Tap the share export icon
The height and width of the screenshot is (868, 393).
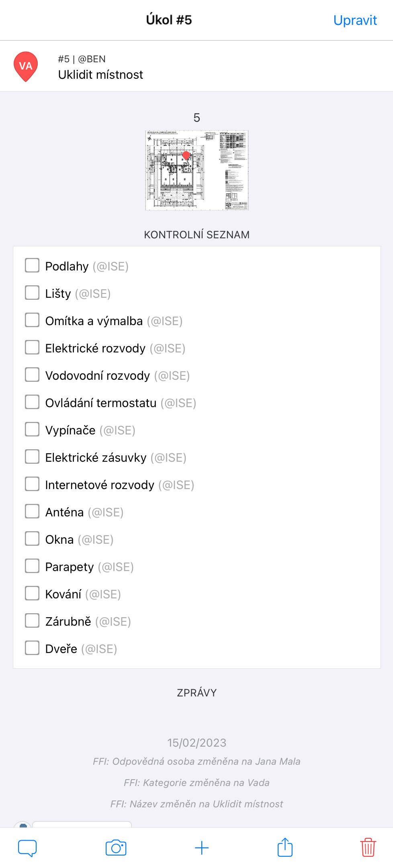click(285, 847)
